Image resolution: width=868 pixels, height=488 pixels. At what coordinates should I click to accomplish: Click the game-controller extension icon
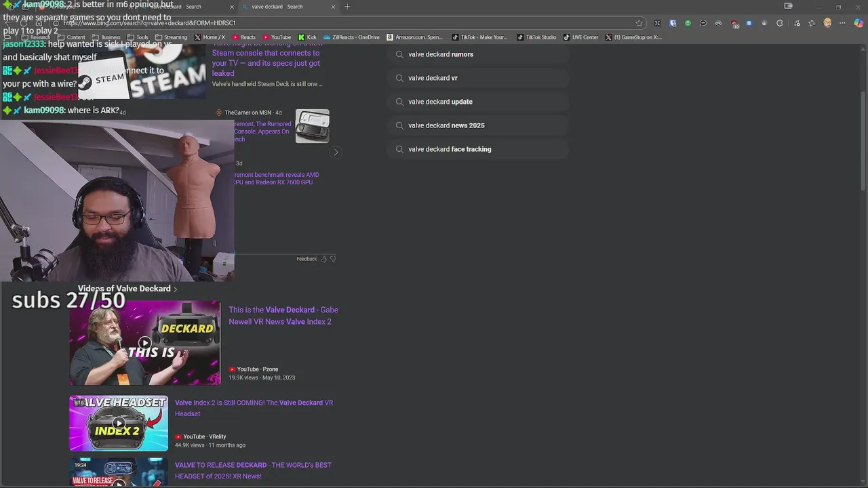coord(718,23)
